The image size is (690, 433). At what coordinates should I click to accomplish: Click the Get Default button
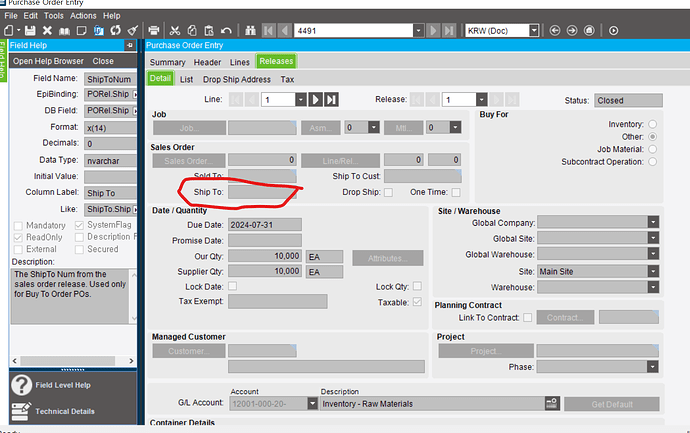pos(612,404)
